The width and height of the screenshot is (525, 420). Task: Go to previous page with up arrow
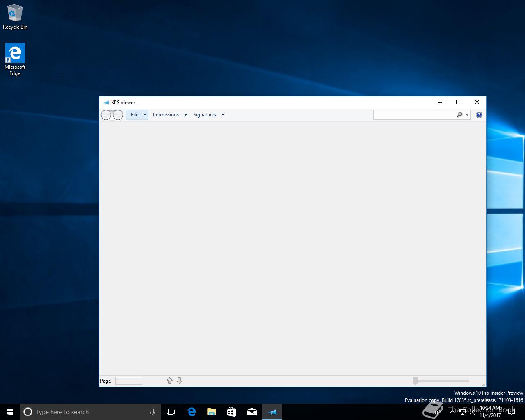[169, 381]
